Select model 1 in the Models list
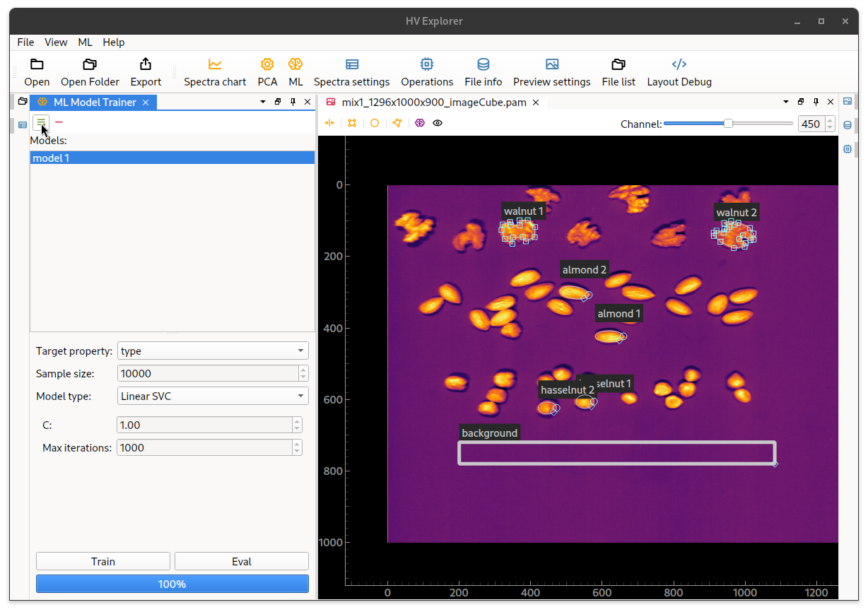 coord(172,158)
